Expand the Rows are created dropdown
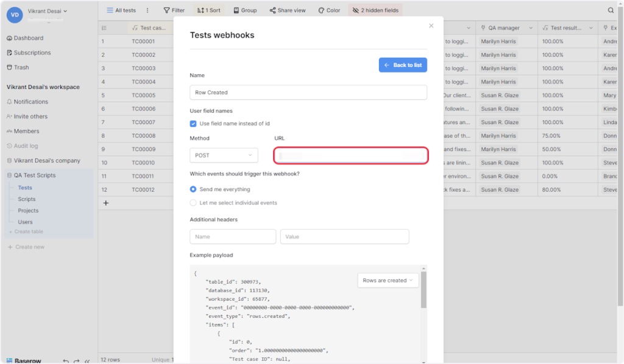 coord(388,281)
